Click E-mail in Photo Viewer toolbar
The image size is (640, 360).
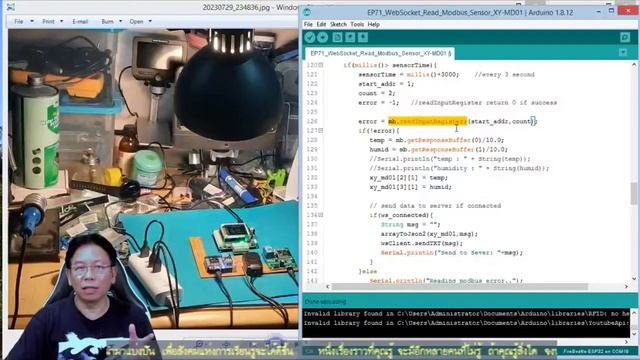tap(80, 21)
